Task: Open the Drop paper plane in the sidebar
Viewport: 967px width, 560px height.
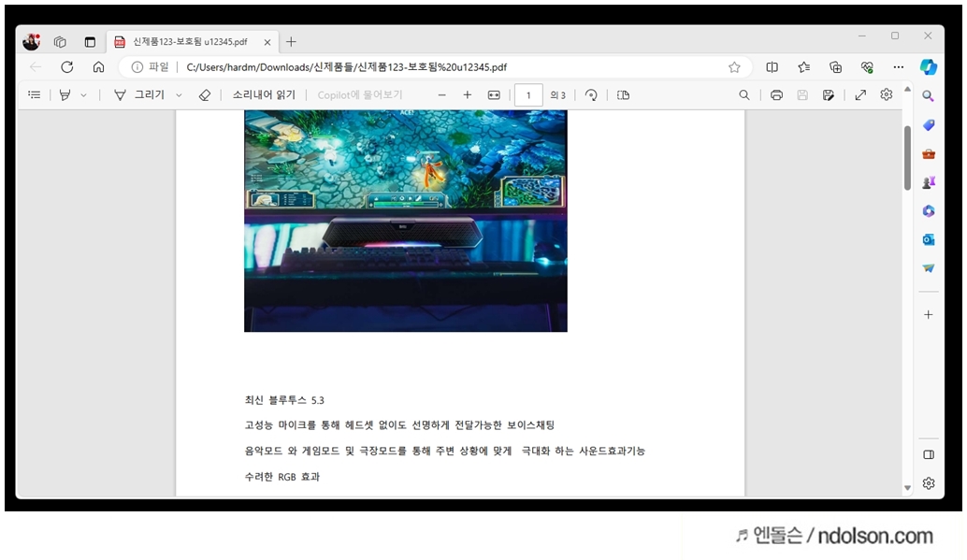Action: coord(928,267)
